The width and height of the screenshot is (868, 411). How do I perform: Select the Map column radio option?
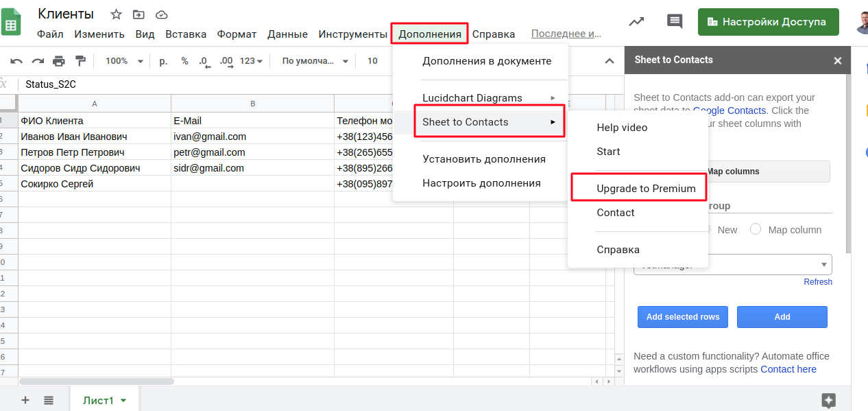756,229
